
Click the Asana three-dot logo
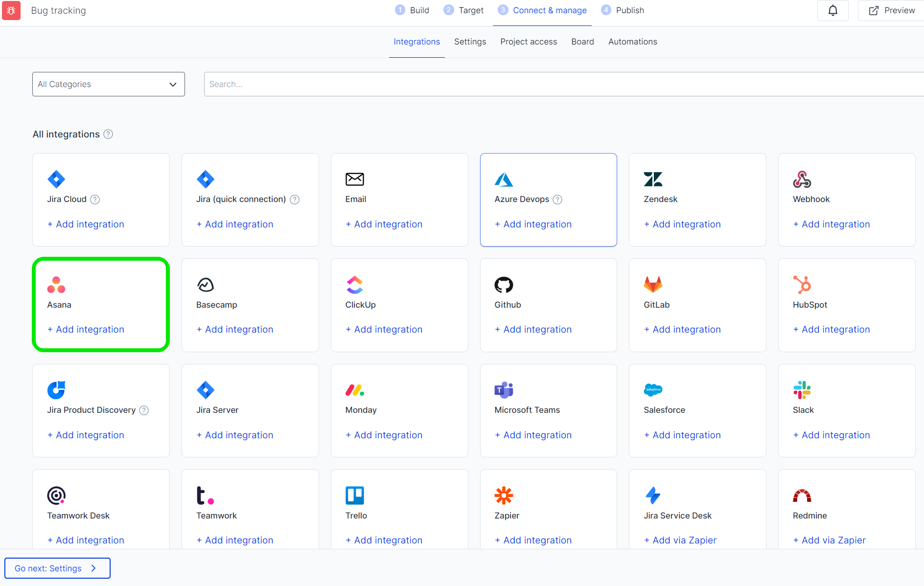[x=56, y=285]
